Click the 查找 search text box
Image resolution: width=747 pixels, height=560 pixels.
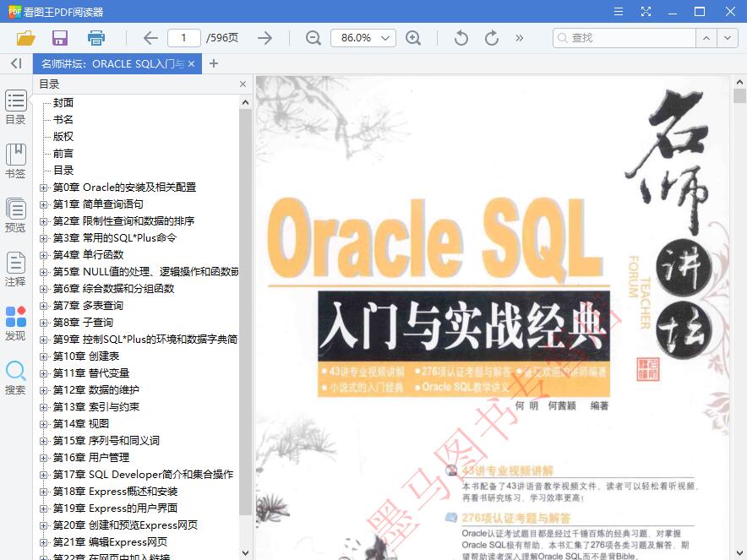[x=624, y=38]
